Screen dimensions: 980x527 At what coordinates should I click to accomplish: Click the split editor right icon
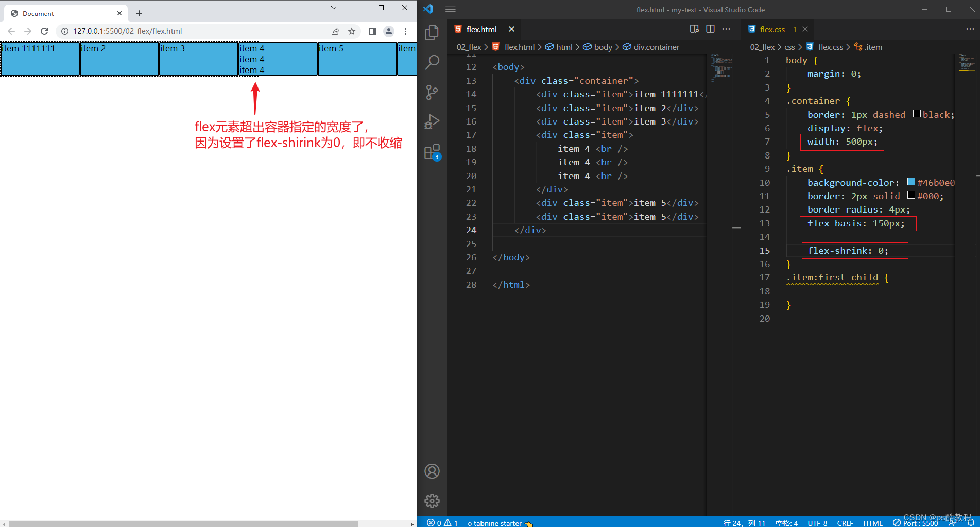pos(710,29)
